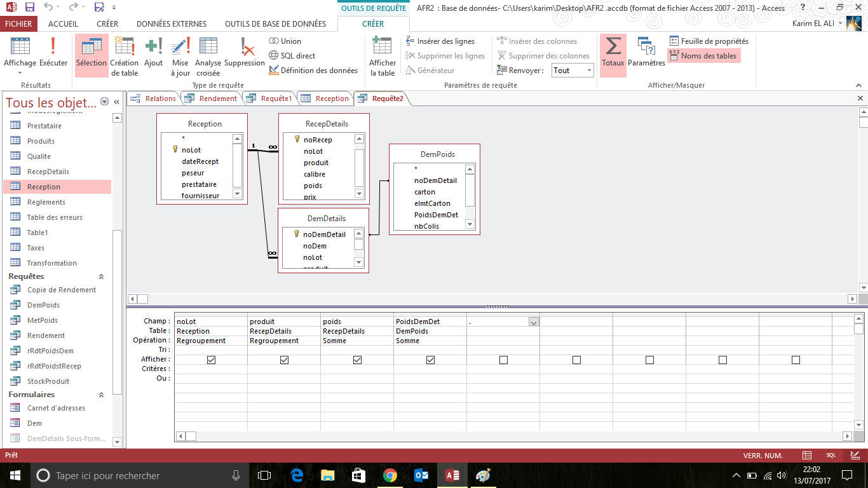Click the Undo arrow icon
868x488 pixels.
pyautogui.click(x=49, y=8)
